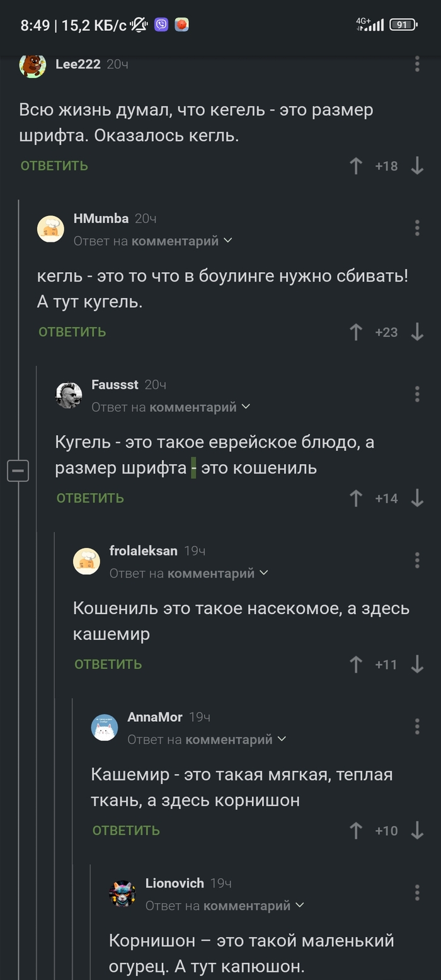The image size is (441, 980).
Task: Tap AnnaMor's cat avatar
Action: (x=105, y=727)
